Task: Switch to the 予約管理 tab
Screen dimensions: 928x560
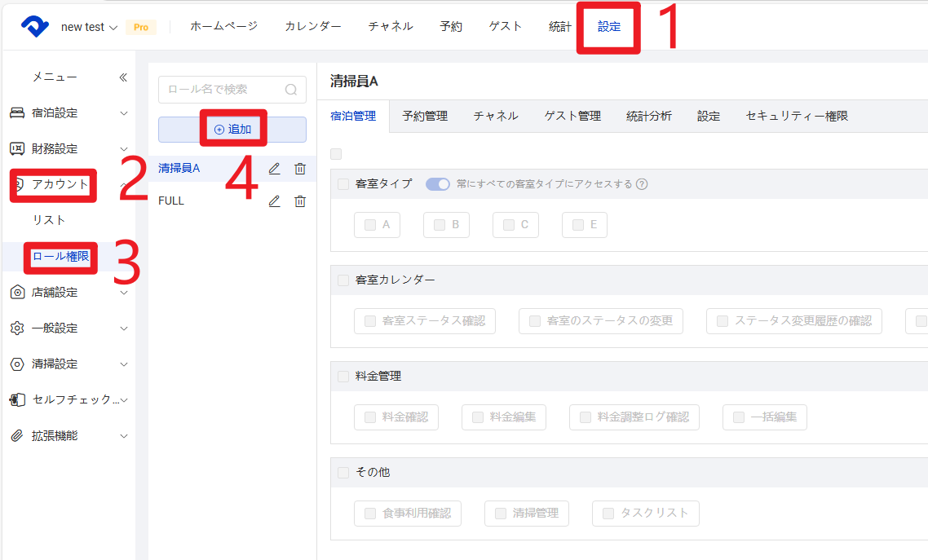Action: [425, 117]
